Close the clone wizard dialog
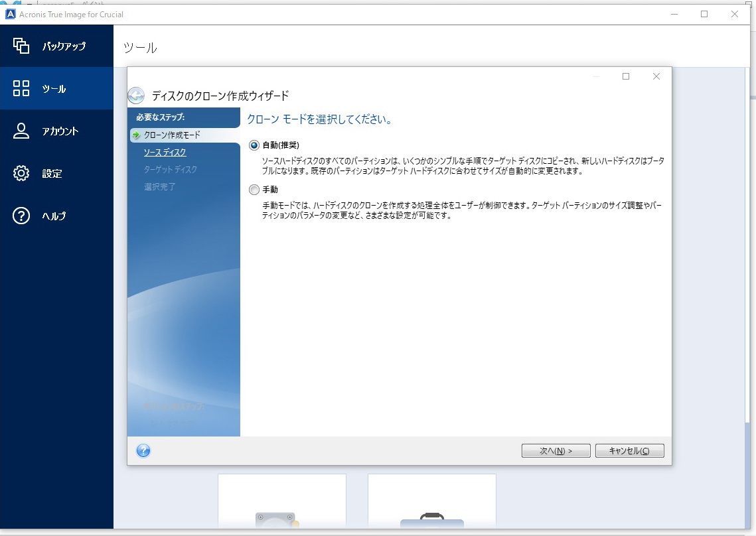The image size is (756, 536). coord(656,76)
